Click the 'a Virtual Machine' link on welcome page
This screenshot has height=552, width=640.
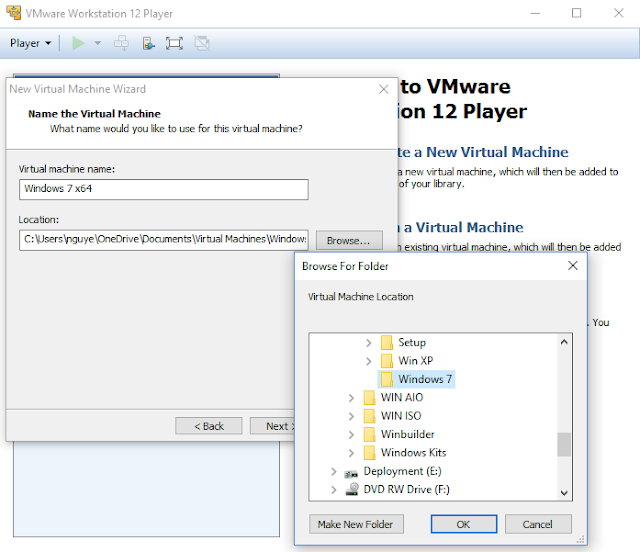(x=463, y=227)
